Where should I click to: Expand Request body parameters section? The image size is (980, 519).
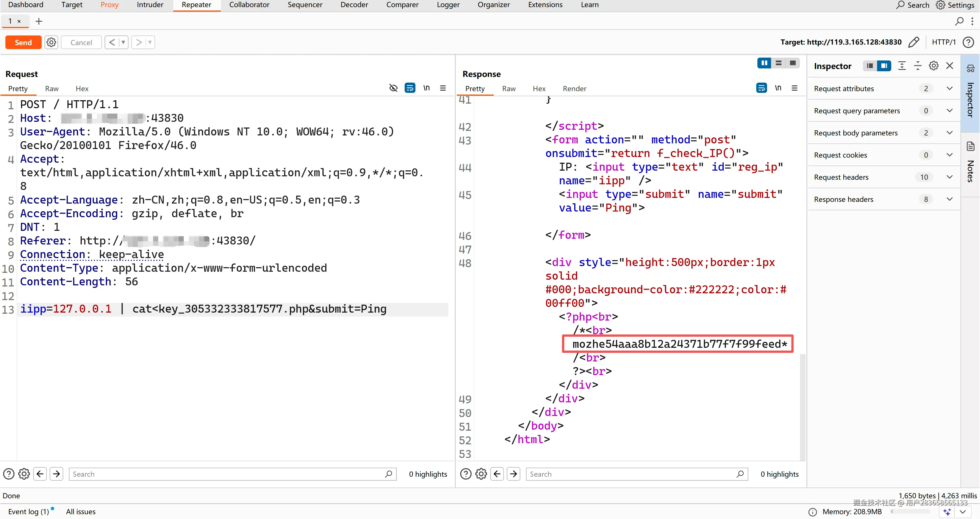point(950,133)
